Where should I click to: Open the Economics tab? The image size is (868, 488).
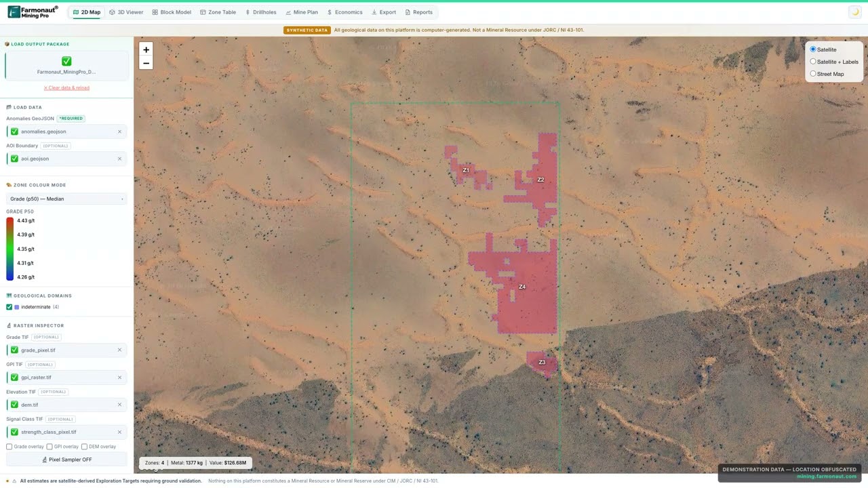[344, 12]
